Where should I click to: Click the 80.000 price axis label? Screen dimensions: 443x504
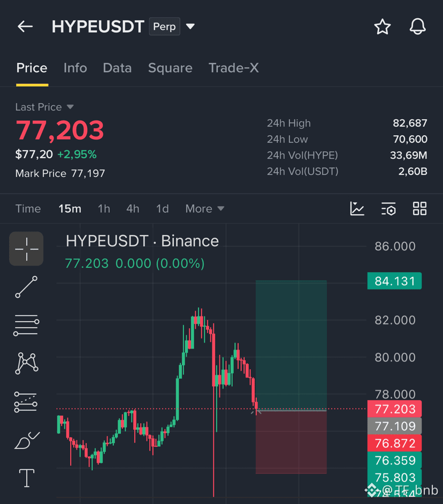[x=395, y=358]
